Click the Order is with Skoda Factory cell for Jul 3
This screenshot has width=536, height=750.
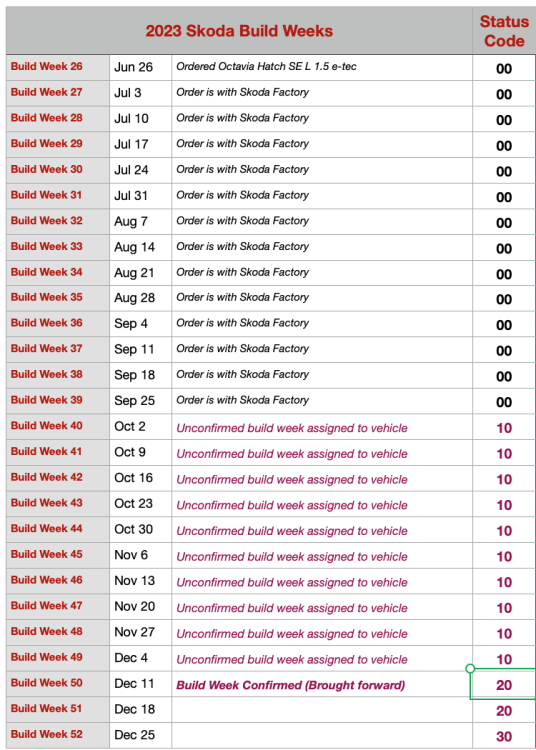point(322,93)
